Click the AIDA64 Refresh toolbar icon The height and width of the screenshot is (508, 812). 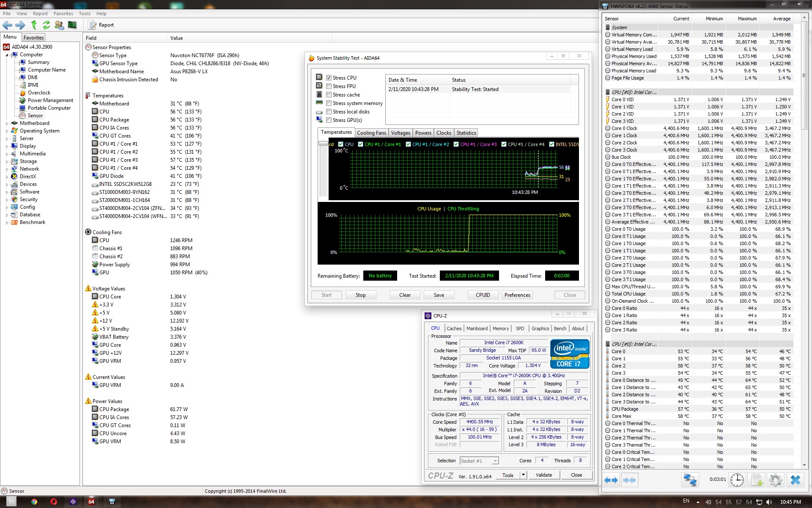point(46,25)
